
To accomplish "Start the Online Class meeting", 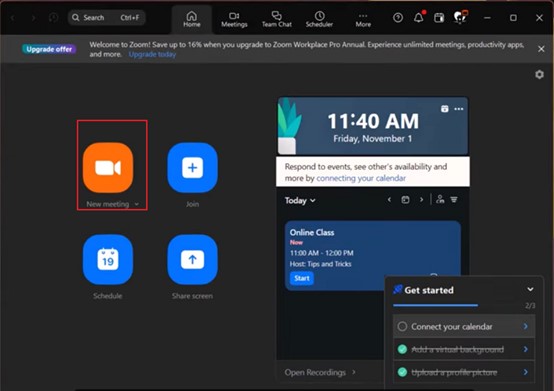I will (x=302, y=278).
